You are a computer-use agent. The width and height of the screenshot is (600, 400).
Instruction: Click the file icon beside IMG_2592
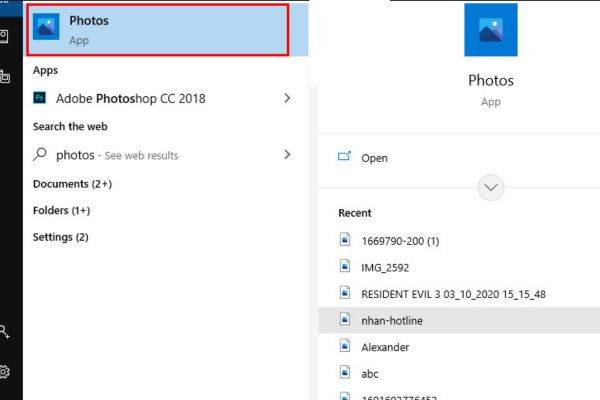point(345,266)
